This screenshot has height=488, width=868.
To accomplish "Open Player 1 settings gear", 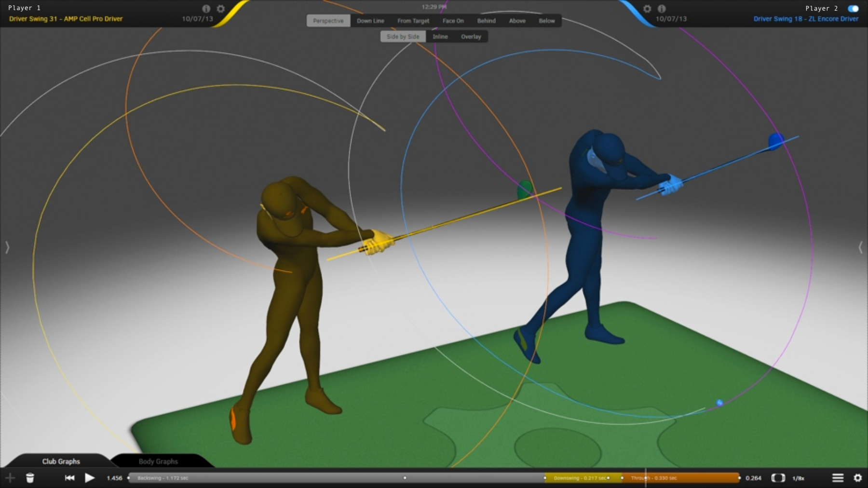I will pyautogui.click(x=221, y=8).
